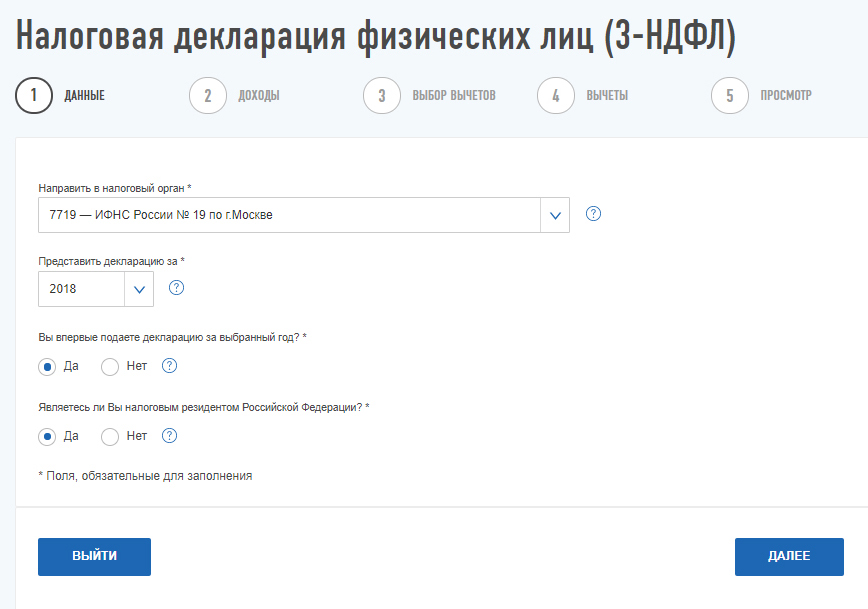Go to step 1 Данные
Image resolution: width=868 pixels, height=609 pixels.
(60, 95)
